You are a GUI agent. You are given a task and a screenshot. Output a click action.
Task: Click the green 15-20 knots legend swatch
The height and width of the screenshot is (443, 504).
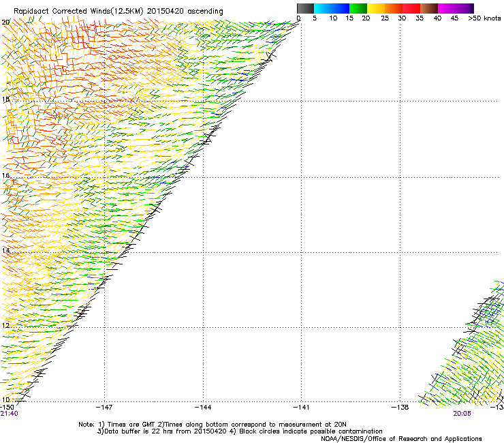point(358,8)
